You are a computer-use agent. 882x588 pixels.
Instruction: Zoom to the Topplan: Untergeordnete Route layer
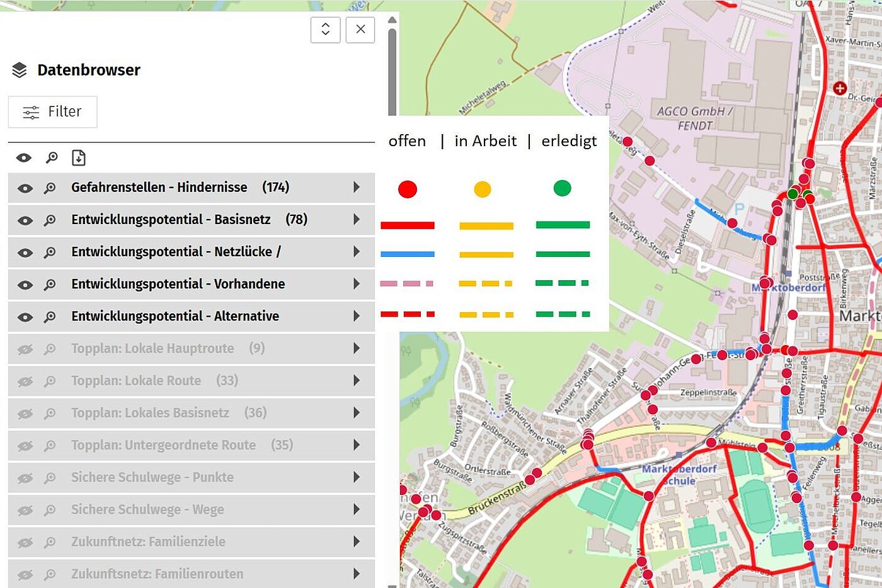pos(50,446)
